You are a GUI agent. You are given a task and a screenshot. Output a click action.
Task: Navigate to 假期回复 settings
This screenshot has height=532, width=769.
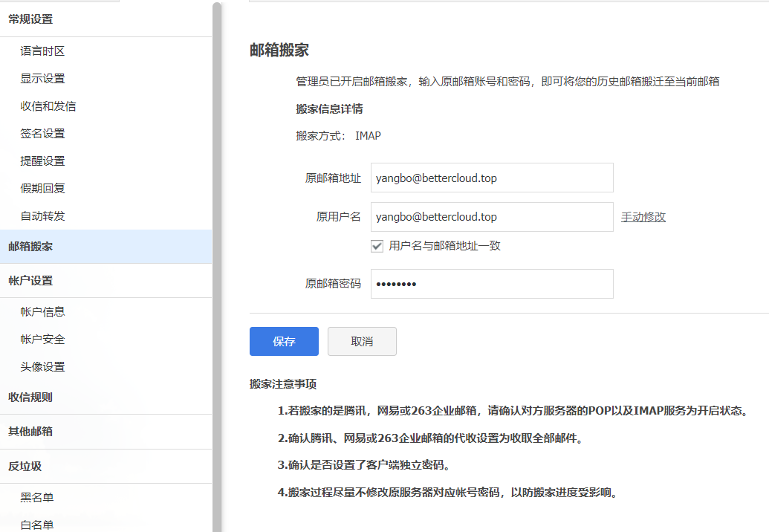[42, 189]
